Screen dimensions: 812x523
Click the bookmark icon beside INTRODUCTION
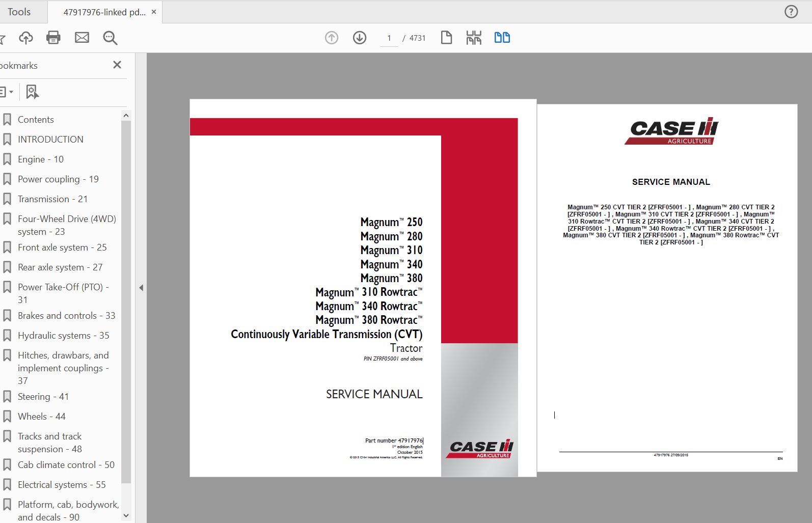7,140
